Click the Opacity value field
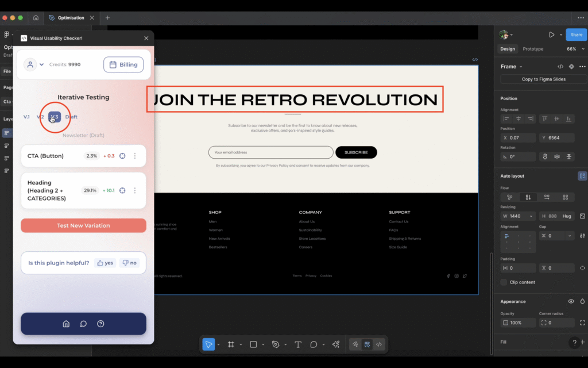Screen dimensions: 588x368 (x=518, y=323)
